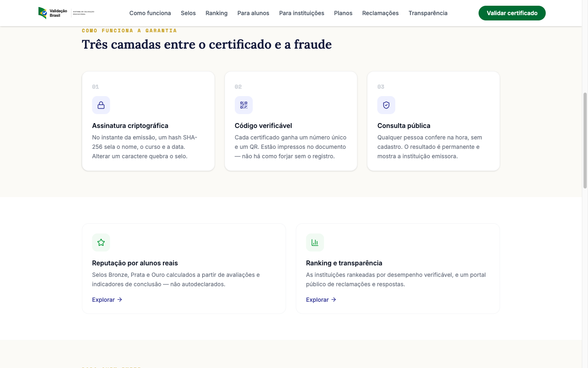Open Reclamações in the top navigation

click(x=381, y=13)
